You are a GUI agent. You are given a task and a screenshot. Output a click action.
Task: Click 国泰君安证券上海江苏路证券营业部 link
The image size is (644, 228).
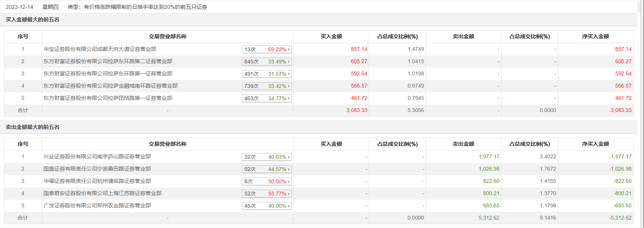[x=102, y=193]
